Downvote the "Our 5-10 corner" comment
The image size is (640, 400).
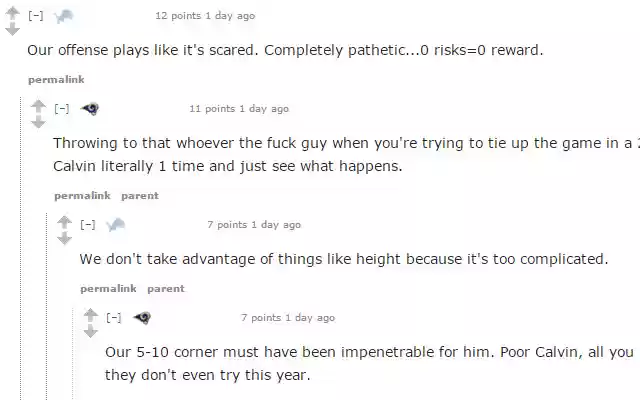click(x=90, y=331)
